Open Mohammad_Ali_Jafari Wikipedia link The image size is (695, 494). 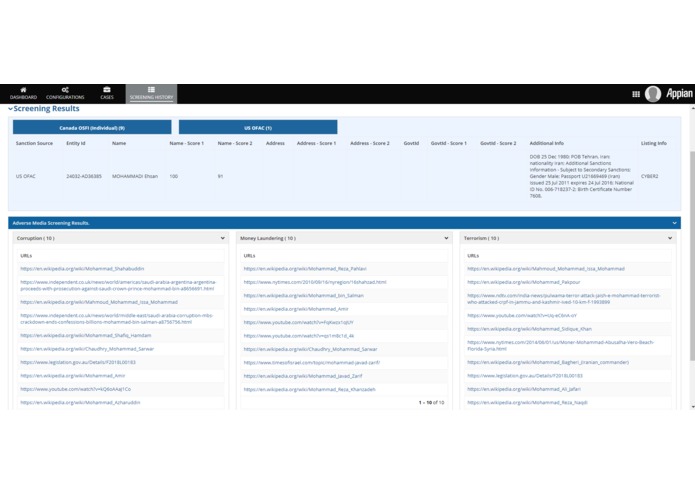(x=524, y=389)
